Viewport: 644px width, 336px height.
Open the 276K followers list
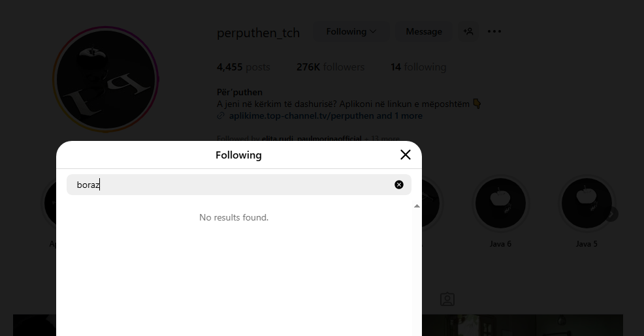coord(330,67)
